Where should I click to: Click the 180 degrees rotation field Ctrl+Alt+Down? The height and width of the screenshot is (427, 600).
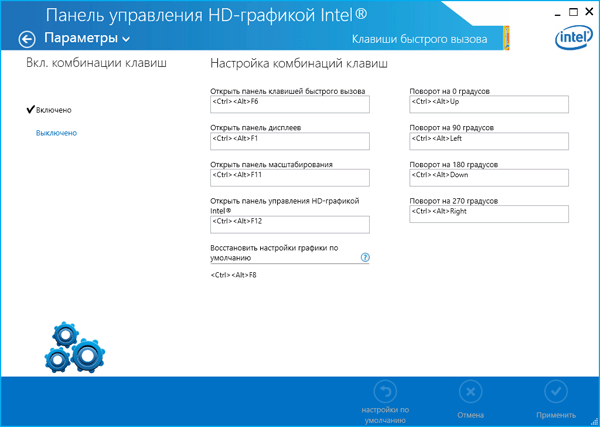[489, 178]
